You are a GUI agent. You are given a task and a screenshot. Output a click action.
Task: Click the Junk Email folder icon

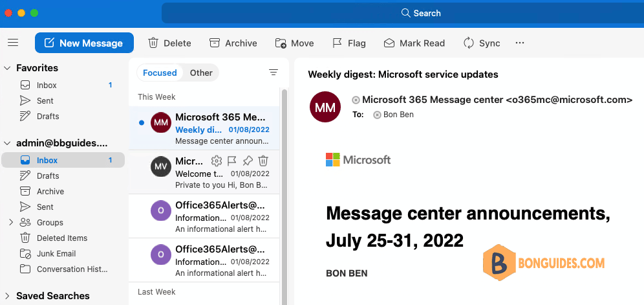25,254
